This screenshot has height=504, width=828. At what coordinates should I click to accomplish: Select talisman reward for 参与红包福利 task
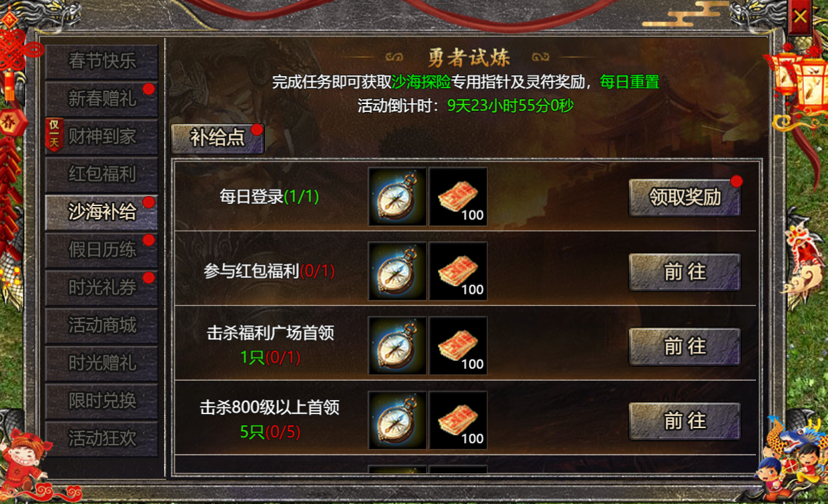click(458, 271)
